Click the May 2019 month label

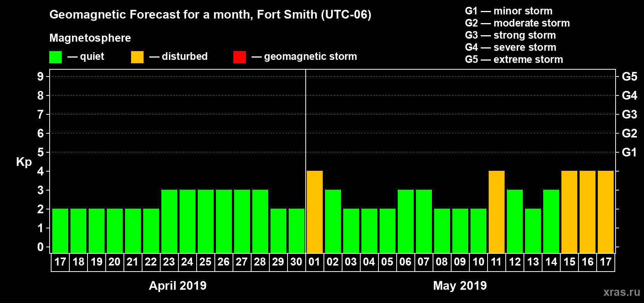click(x=460, y=286)
